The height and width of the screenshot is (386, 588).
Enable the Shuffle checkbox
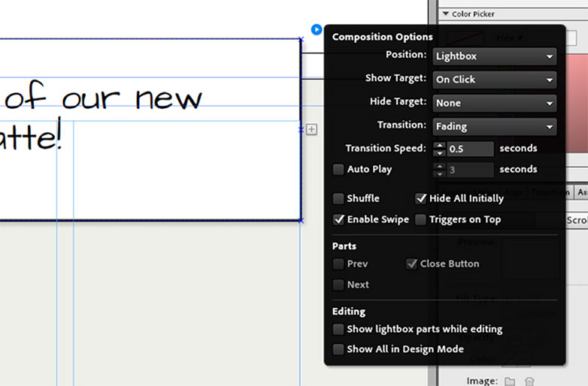coord(338,198)
